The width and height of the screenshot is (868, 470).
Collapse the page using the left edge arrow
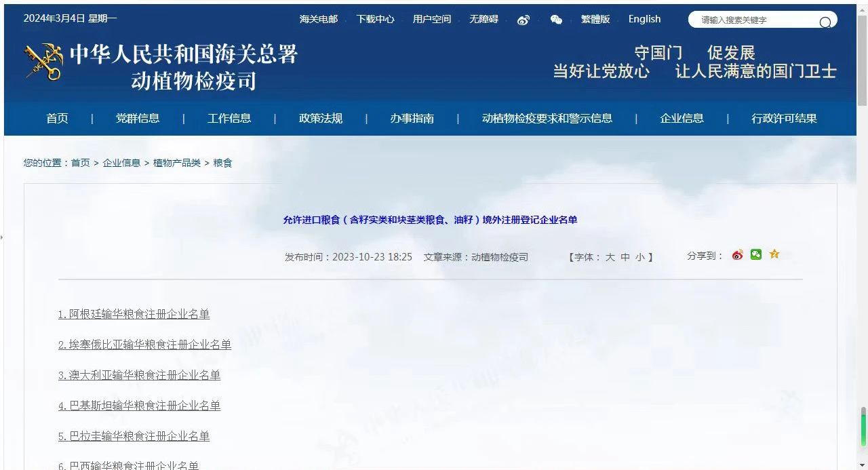coord(3,237)
